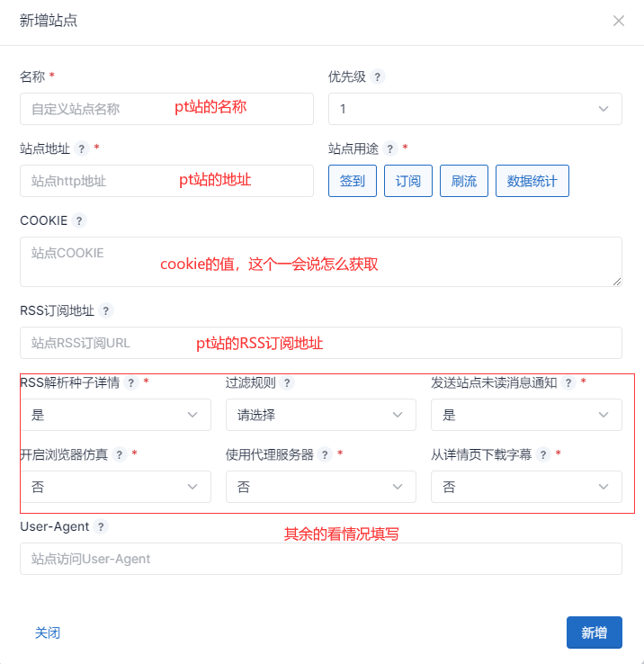Image resolution: width=644 pixels, height=664 pixels.
Task: Click help icon beside COOKIE label
Action: [79, 220]
